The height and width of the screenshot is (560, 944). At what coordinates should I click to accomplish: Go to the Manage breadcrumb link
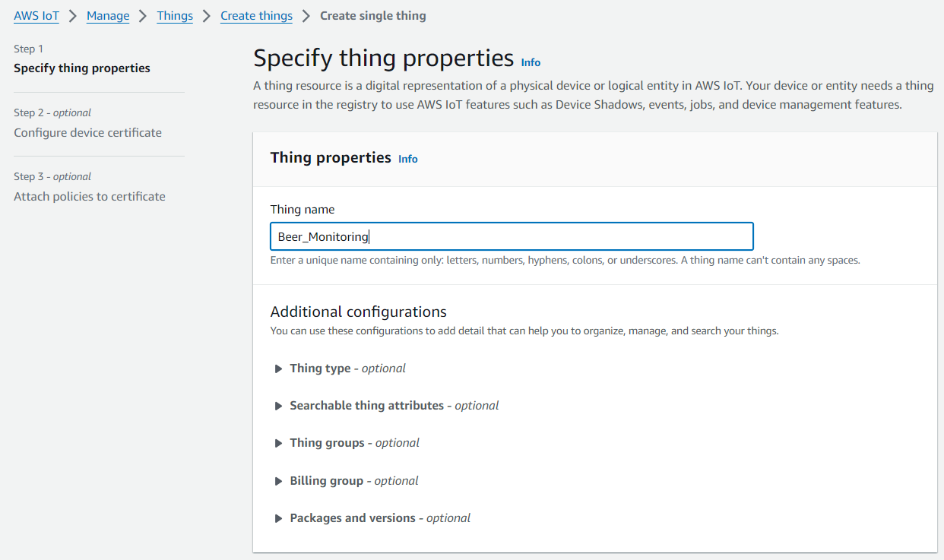point(108,15)
